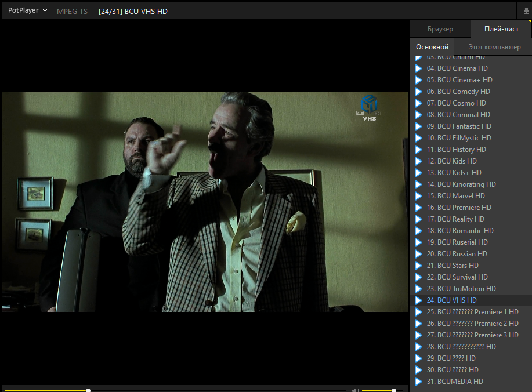This screenshot has height=392, width=532.
Task: Click the [24/31] BCU VHS HD title
Action: [133, 11]
